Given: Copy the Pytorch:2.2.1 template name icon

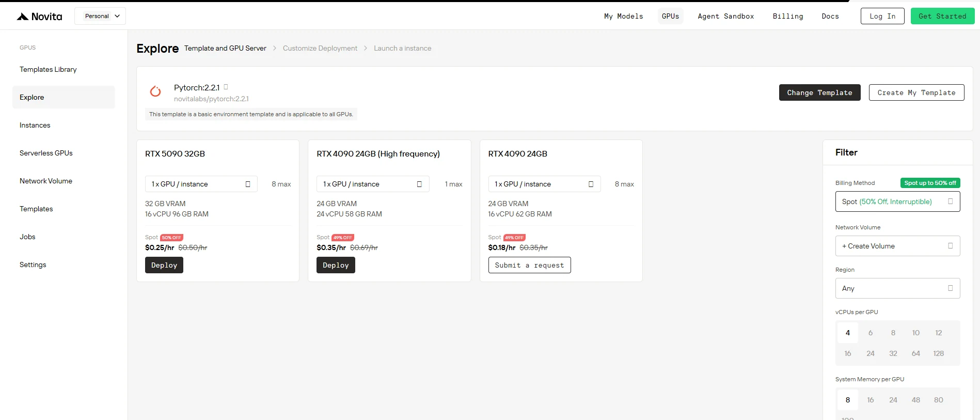Looking at the screenshot, I should point(226,87).
